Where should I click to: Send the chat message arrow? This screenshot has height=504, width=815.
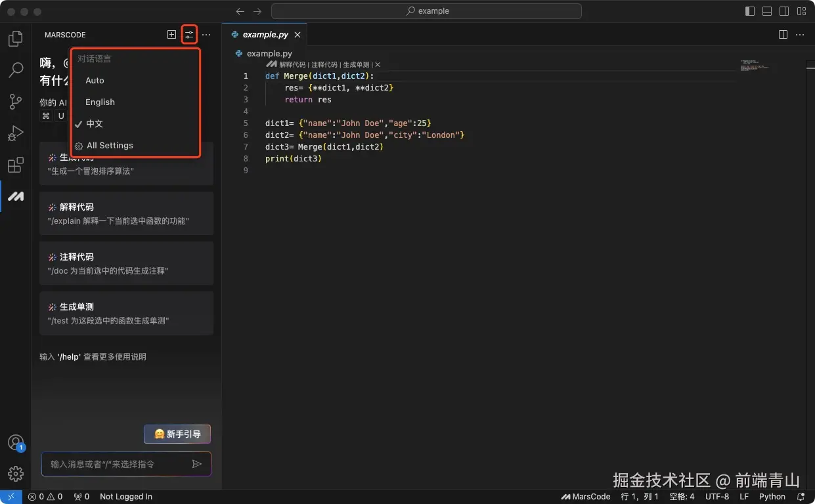tap(196, 464)
